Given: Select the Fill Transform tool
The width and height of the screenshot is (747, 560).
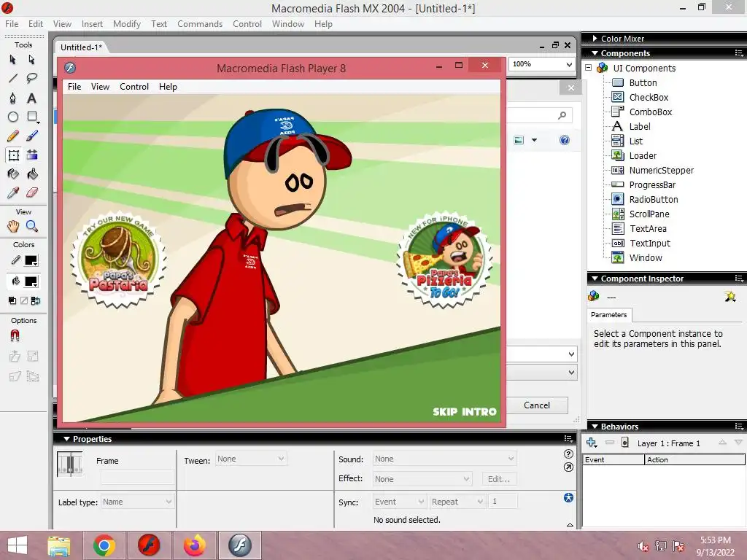Looking at the screenshot, I should [x=32, y=155].
